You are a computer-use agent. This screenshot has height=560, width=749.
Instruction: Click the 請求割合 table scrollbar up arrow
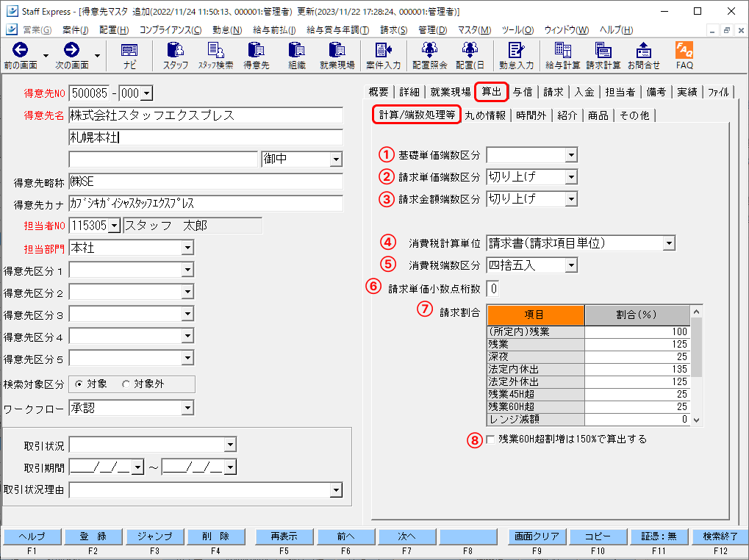[697, 312]
